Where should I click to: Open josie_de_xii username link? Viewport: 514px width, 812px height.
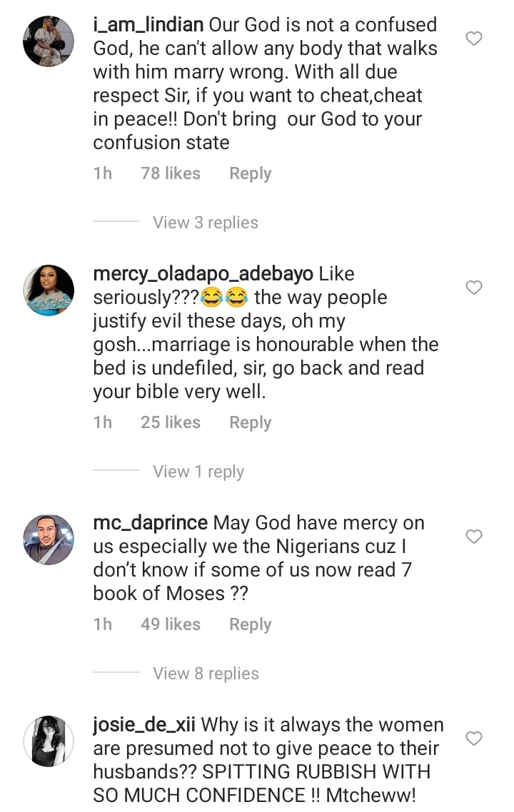click(145, 725)
